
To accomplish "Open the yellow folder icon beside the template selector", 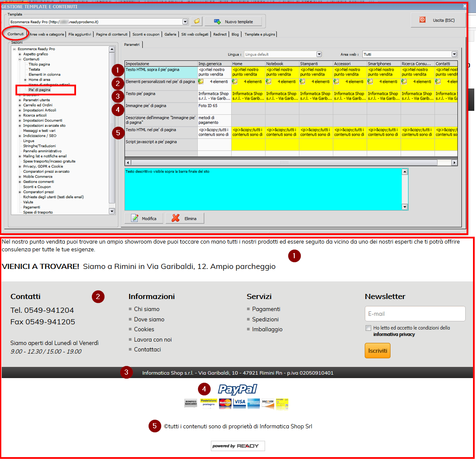I will click(x=196, y=21).
